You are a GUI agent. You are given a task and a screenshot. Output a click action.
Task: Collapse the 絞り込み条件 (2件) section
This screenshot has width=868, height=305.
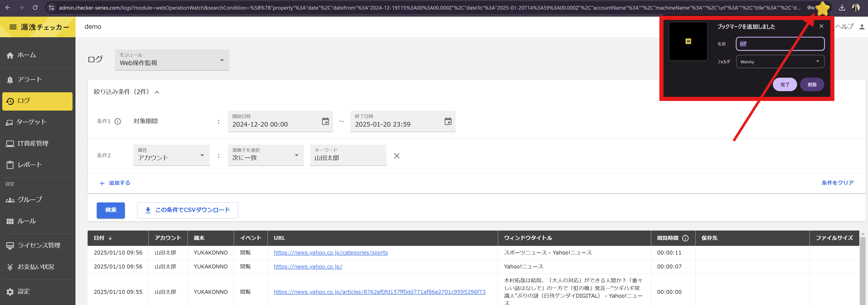157,92
